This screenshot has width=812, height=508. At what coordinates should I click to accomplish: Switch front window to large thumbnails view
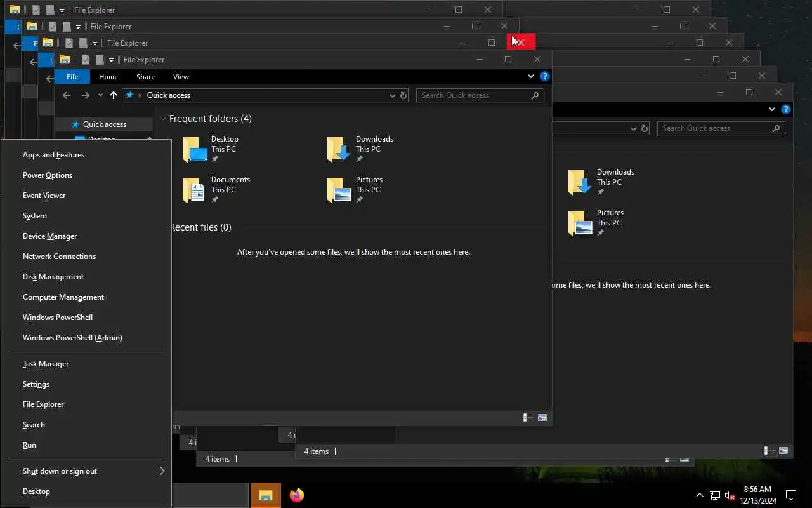[542, 418]
